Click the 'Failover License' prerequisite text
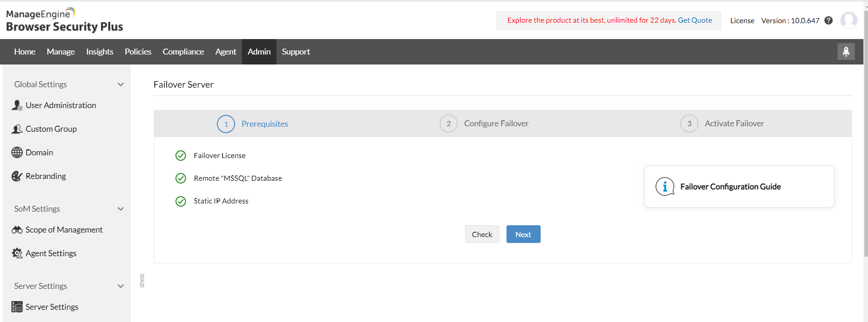This screenshot has height=322, width=868. click(220, 156)
